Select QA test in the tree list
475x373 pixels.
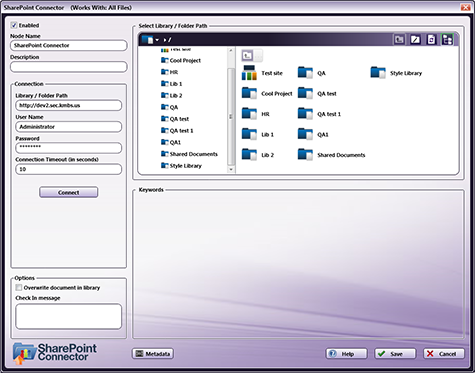click(175, 119)
